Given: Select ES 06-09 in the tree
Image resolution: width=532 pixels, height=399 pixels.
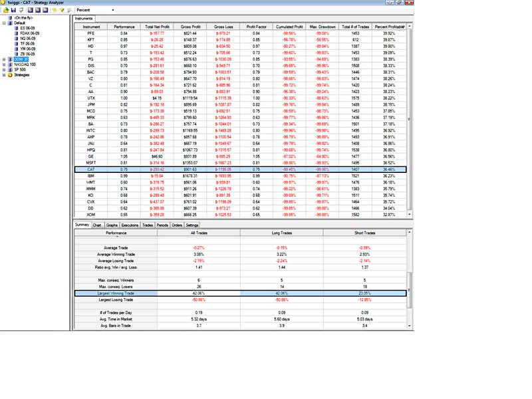Looking at the screenshot, I should click(27, 28).
